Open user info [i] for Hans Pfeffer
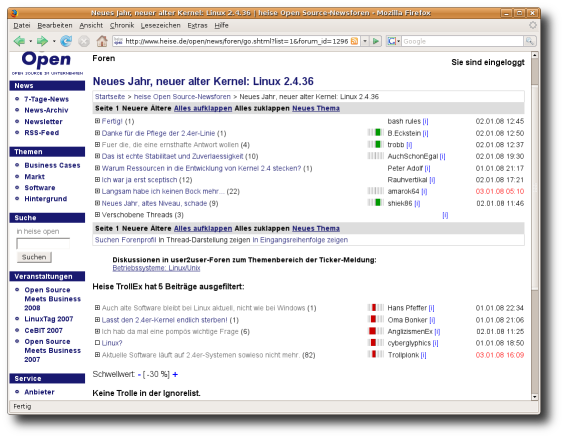This screenshot has width=564, height=438. [x=432, y=308]
